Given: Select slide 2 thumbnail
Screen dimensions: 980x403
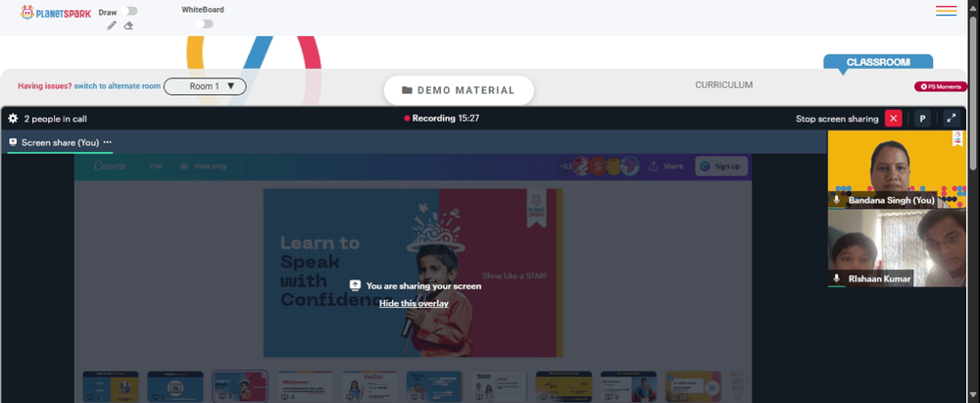Looking at the screenshot, I should (x=175, y=386).
